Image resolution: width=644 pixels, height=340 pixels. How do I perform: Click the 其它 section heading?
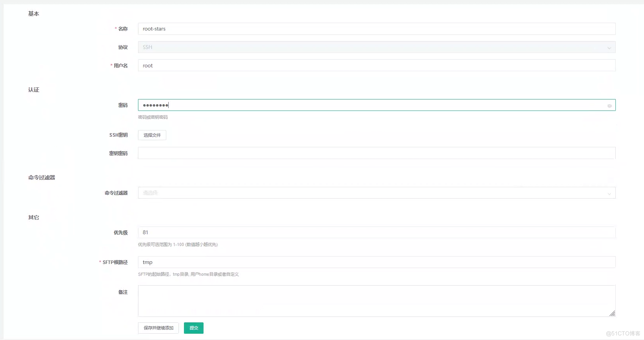[x=34, y=217]
